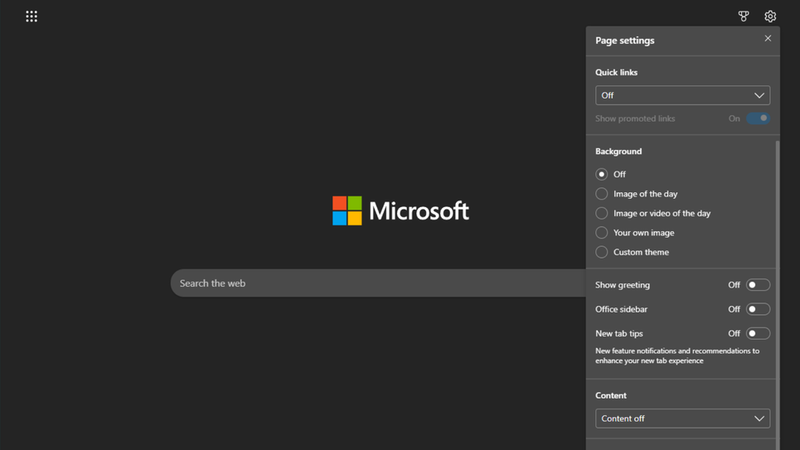The width and height of the screenshot is (800, 450).
Task: Click the page settings gear icon
Action: pyautogui.click(x=770, y=16)
